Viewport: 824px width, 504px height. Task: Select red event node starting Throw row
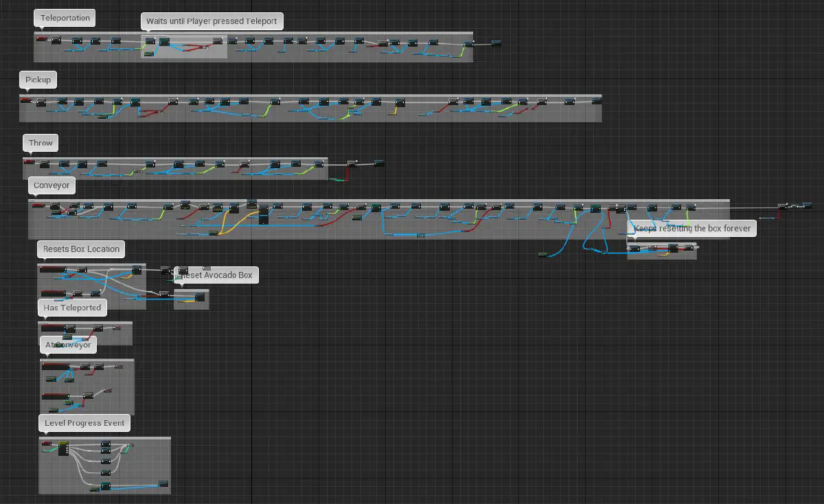coord(30,161)
